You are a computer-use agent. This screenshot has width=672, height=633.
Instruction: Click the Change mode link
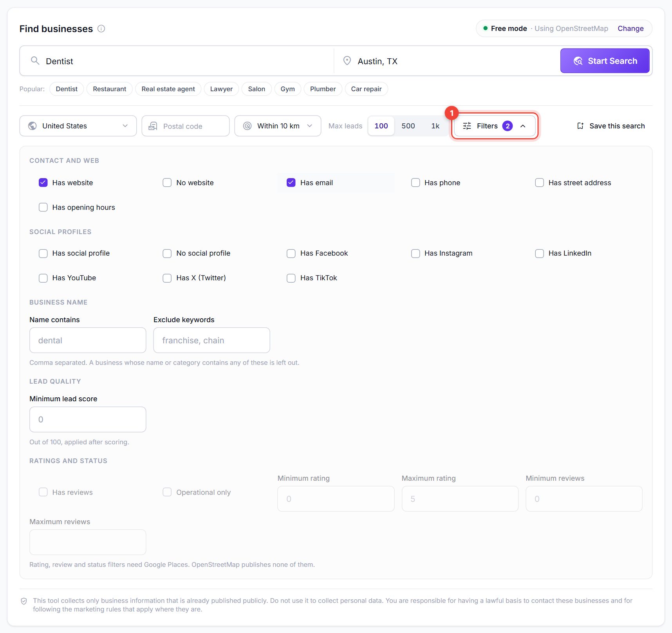[x=630, y=29]
